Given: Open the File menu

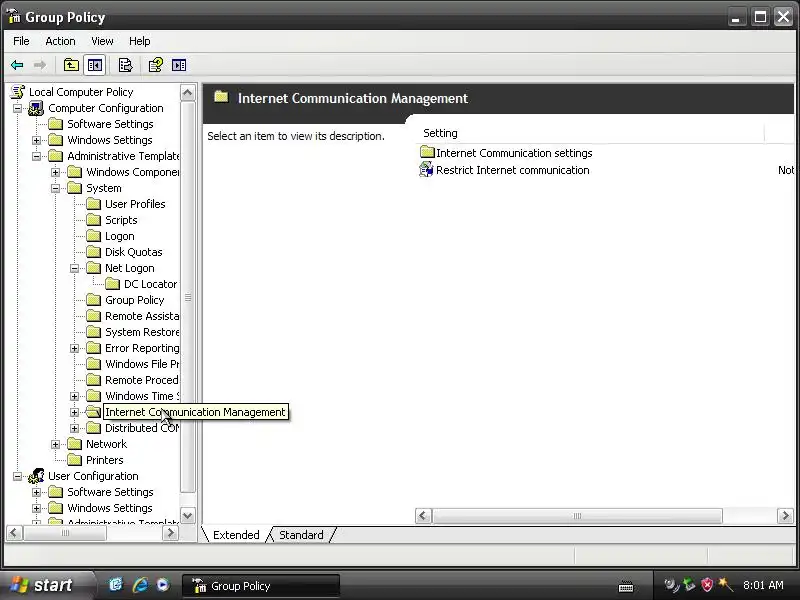Looking at the screenshot, I should 21,41.
